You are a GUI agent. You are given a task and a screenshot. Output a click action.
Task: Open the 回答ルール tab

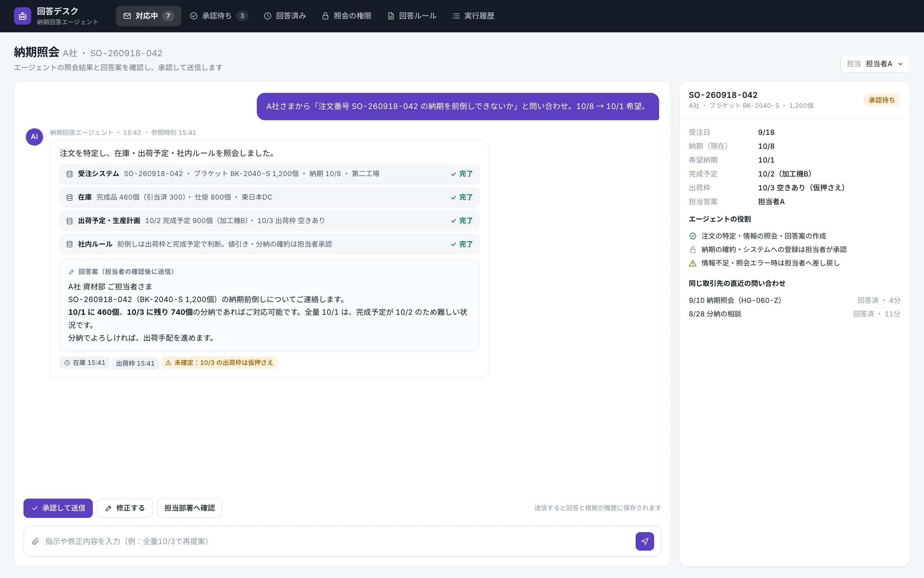click(412, 16)
